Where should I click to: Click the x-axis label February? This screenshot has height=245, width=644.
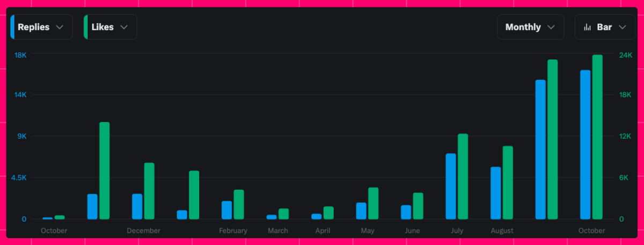[233, 230]
